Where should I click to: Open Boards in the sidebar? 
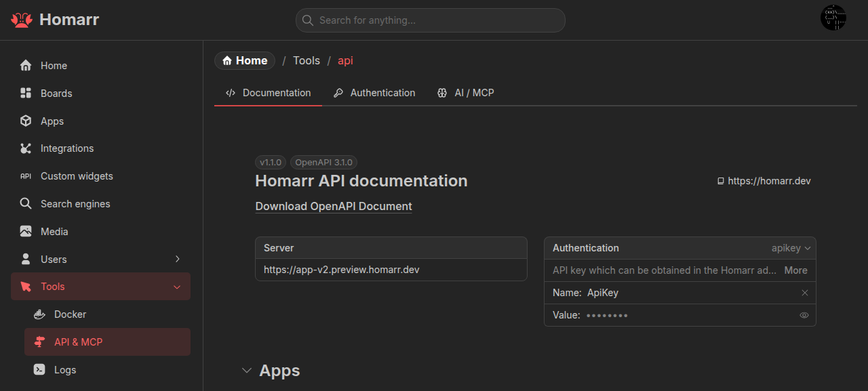(100, 93)
